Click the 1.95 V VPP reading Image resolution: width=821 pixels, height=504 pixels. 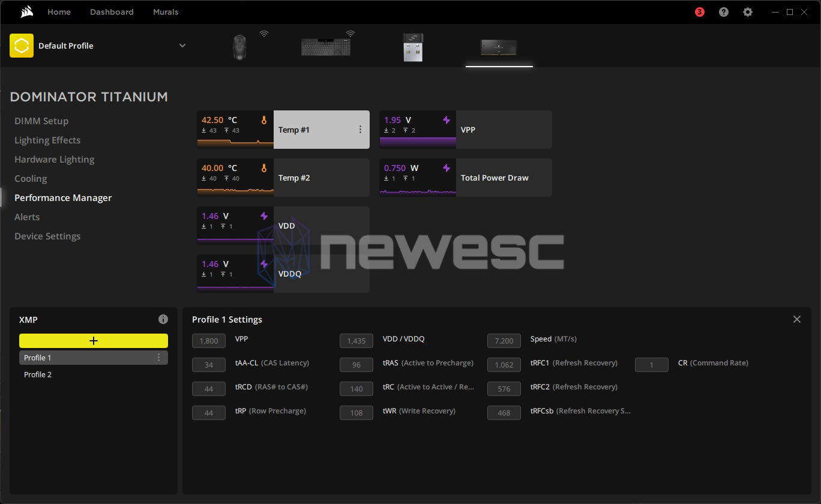pyautogui.click(x=397, y=120)
